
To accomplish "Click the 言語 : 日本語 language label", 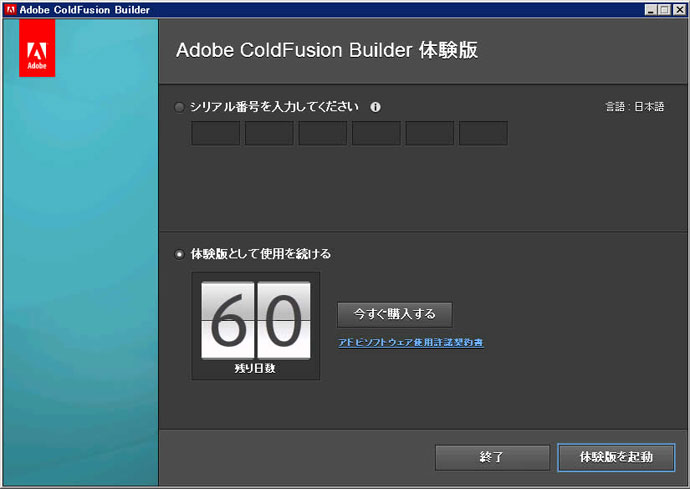I will (635, 107).
